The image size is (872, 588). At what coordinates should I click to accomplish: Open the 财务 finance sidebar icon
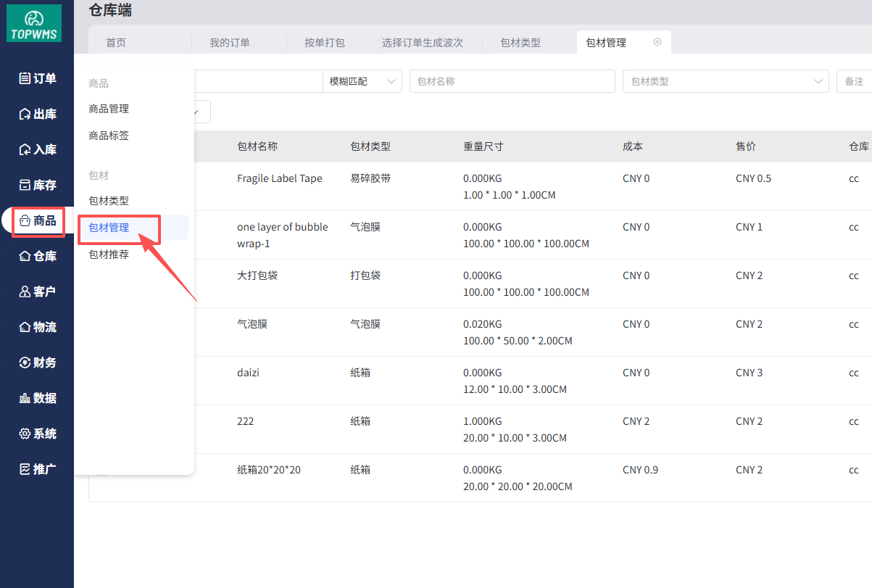tap(25, 363)
